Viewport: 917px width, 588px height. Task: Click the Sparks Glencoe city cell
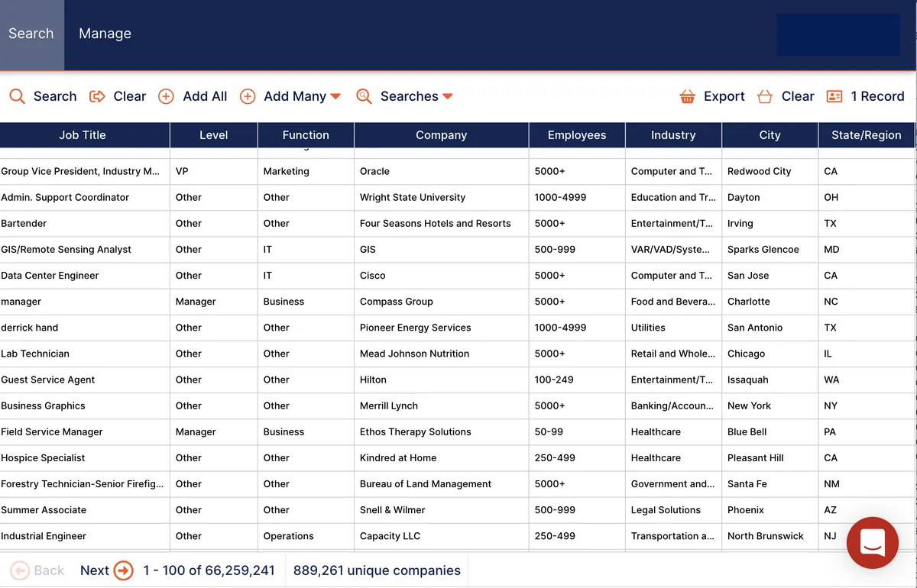(770, 250)
